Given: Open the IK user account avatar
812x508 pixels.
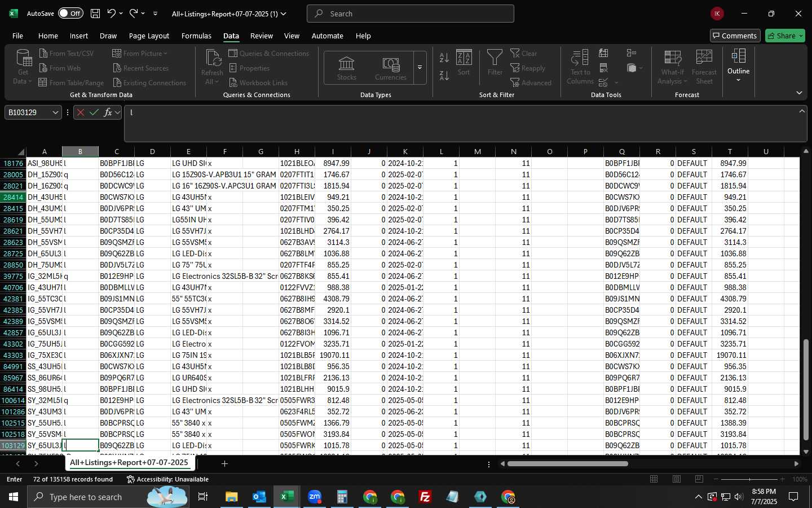Looking at the screenshot, I should [x=717, y=14].
